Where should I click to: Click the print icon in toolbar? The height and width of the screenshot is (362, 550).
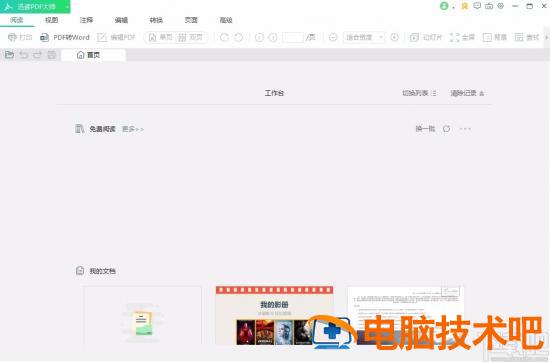pos(13,37)
